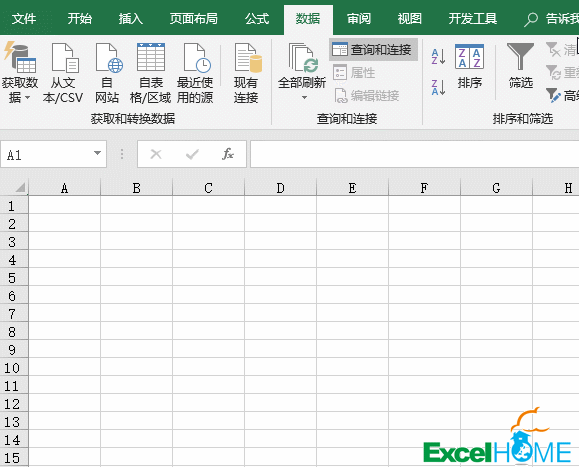Select cell C4 in the sheet
The width and height of the screenshot is (579, 467).
pyautogui.click(x=209, y=260)
